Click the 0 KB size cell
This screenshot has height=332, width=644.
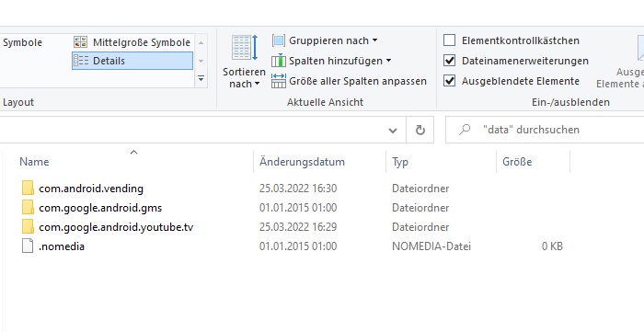coord(552,246)
